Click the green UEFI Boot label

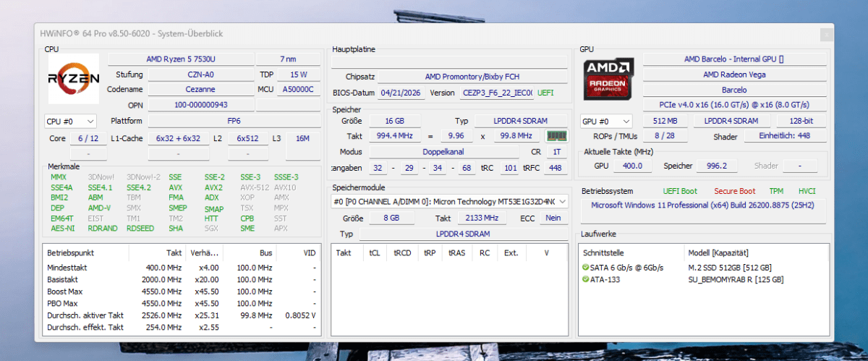coord(680,192)
